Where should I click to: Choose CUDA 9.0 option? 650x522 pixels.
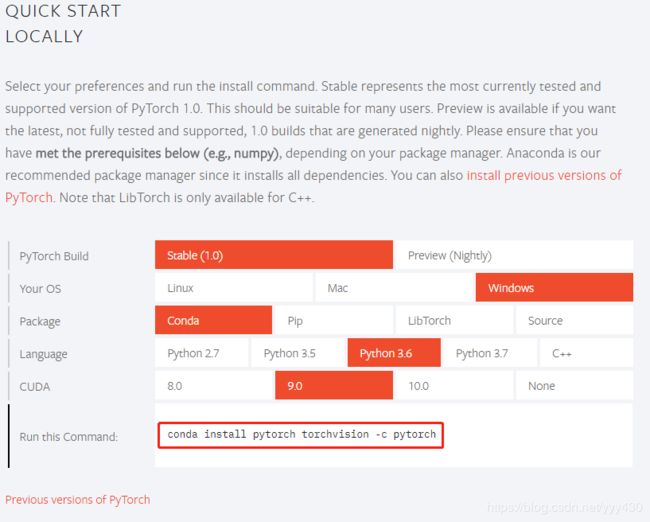point(334,386)
